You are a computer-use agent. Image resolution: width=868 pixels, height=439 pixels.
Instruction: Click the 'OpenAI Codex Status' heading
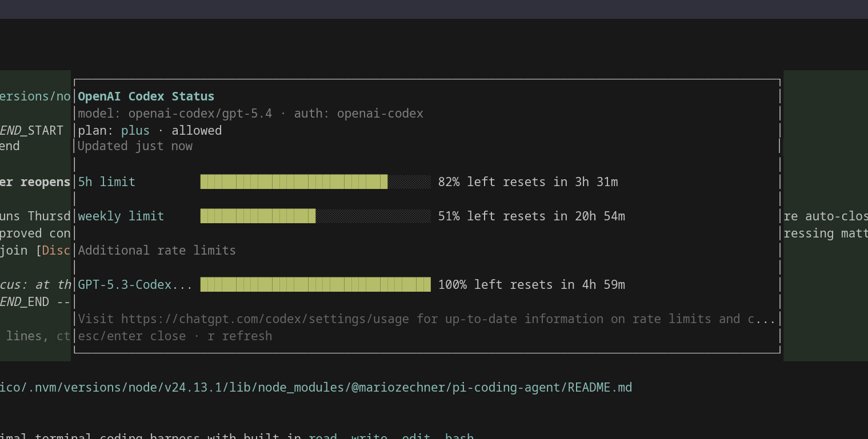pos(146,96)
